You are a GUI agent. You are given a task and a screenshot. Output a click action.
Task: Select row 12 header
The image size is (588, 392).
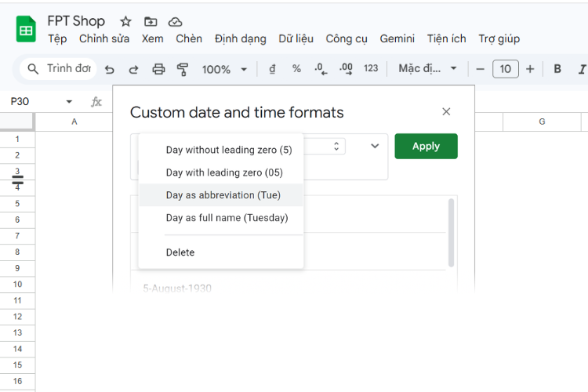point(17,317)
